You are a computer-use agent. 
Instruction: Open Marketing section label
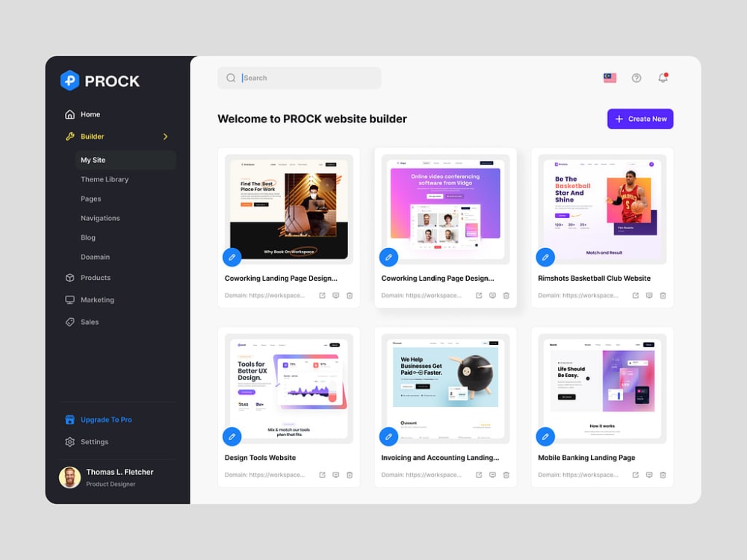click(x=97, y=300)
